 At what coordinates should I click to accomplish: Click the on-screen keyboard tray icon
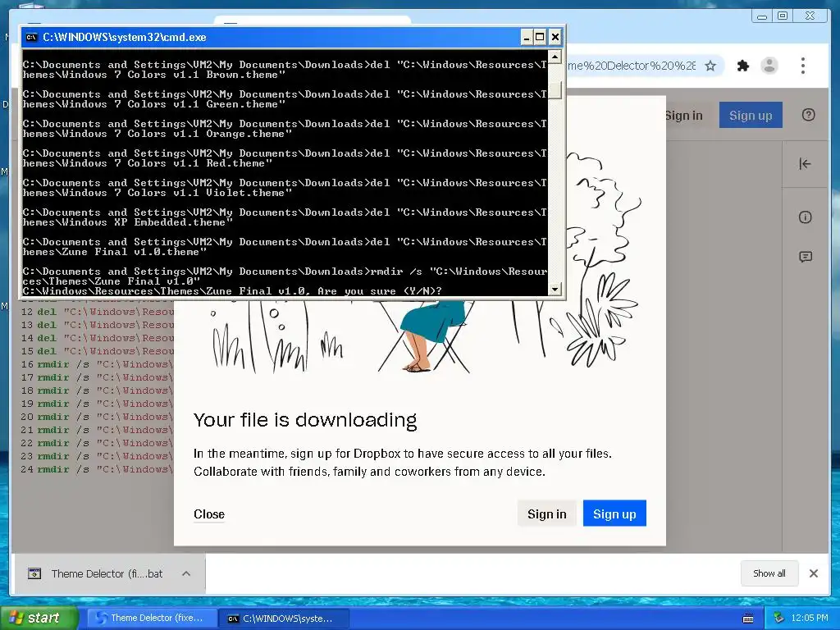coord(748,619)
